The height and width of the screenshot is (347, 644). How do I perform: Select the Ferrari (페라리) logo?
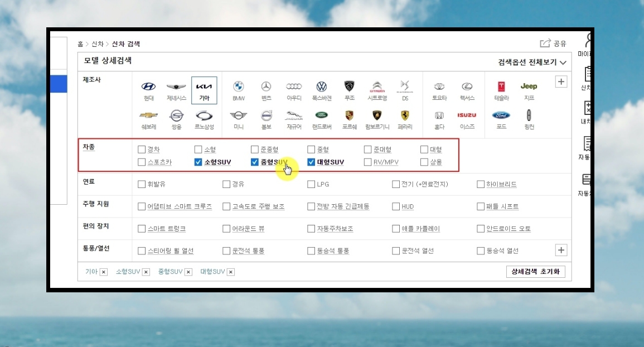(405, 115)
